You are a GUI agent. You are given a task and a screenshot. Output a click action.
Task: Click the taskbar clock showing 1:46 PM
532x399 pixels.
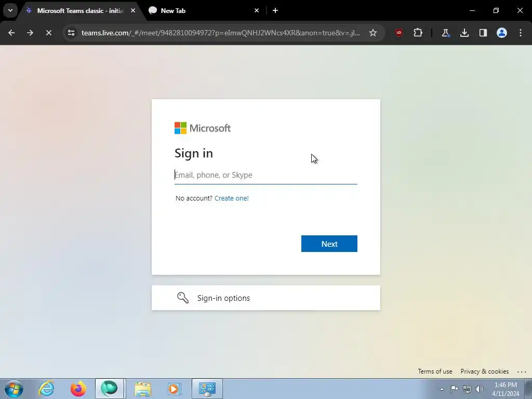pyautogui.click(x=506, y=389)
